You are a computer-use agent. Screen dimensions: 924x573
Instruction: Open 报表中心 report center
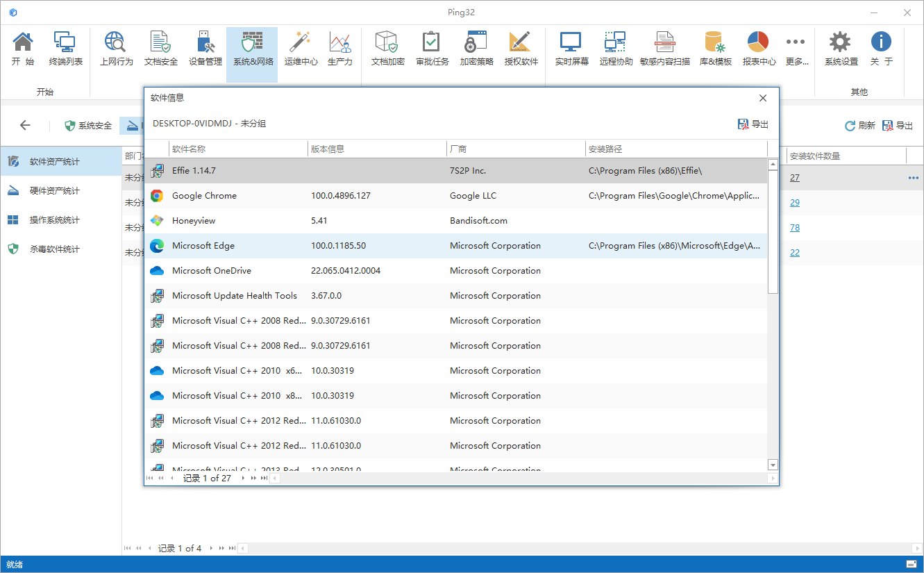tap(759, 49)
